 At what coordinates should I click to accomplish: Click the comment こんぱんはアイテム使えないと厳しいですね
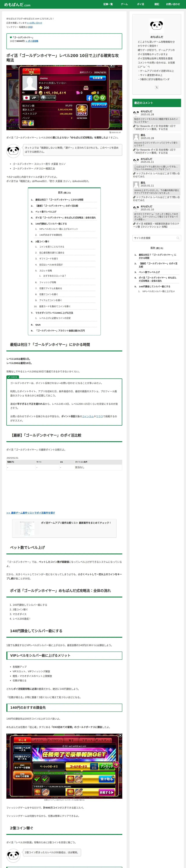tap(157, 168)
